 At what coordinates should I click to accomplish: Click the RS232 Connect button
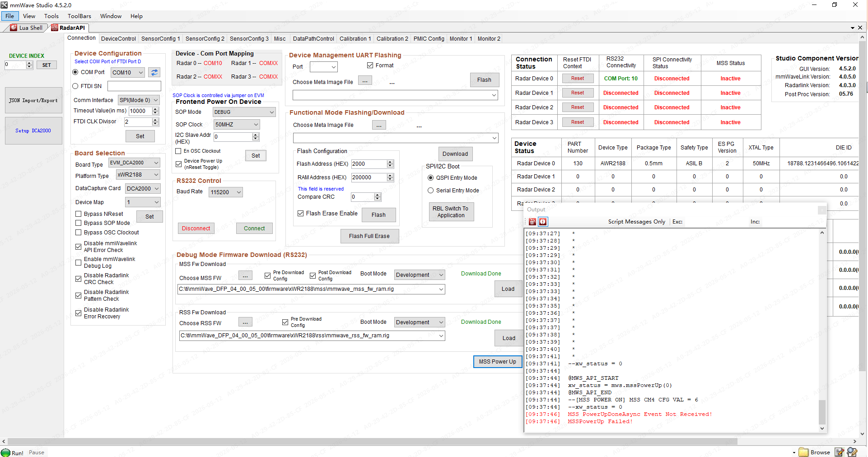point(254,228)
